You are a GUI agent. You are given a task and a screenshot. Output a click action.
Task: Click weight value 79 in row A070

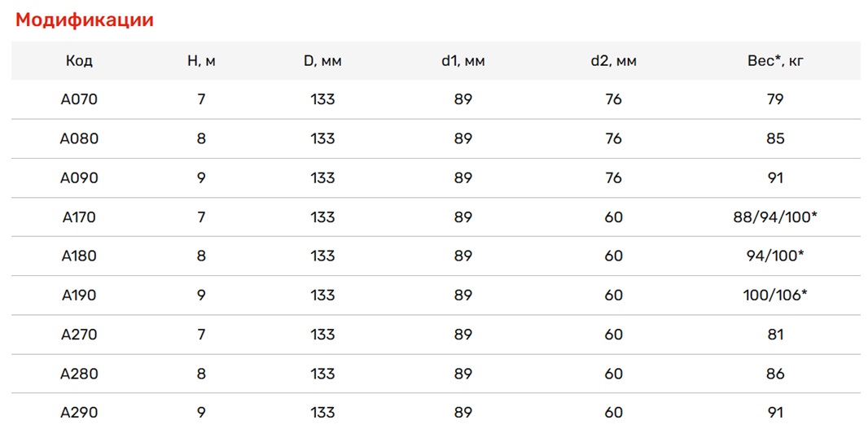pyautogui.click(x=775, y=99)
